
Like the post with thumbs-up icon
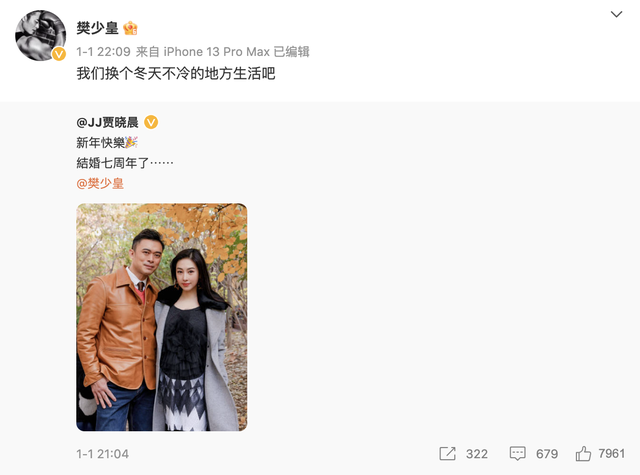(583, 454)
